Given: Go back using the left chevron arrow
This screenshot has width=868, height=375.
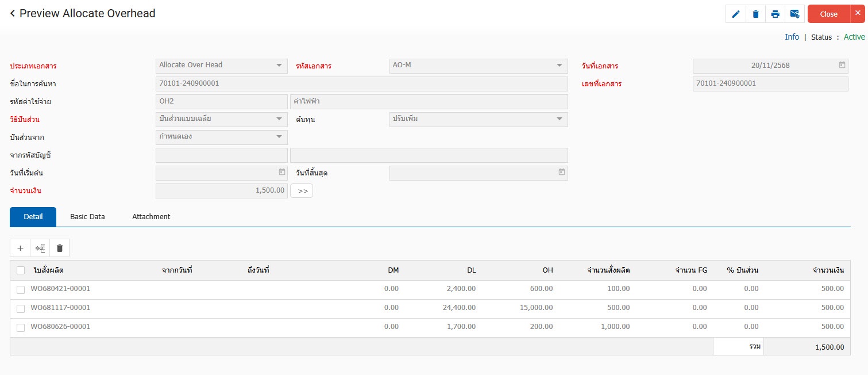Looking at the screenshot, I should pos(13,13).
